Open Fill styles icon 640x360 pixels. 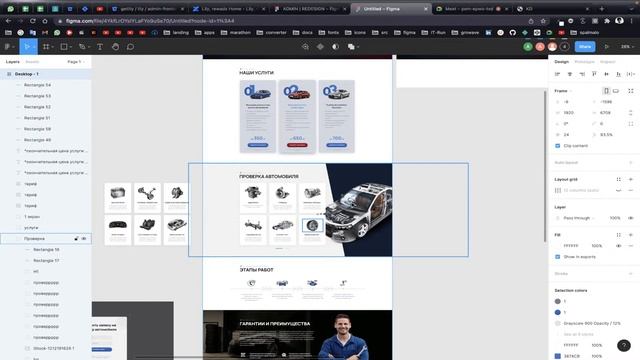(x=619, y=235)
